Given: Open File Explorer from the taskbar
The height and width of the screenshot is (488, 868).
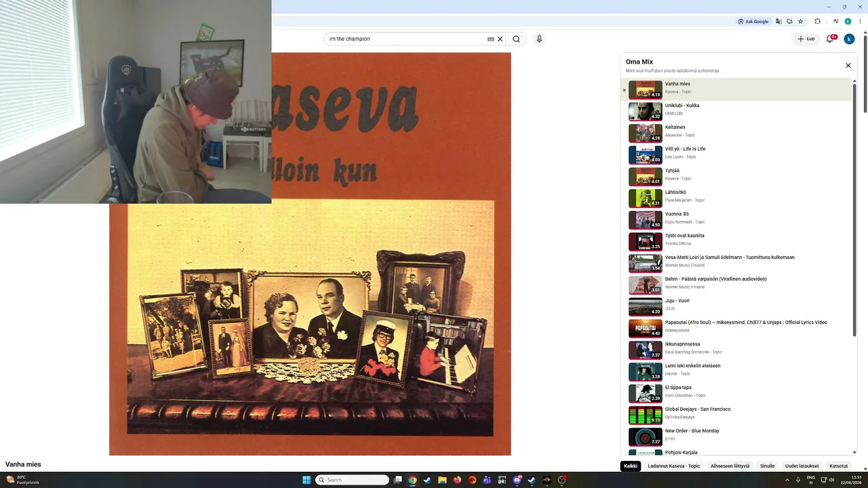Looking at the screenshot, I should tap(442, 480).
